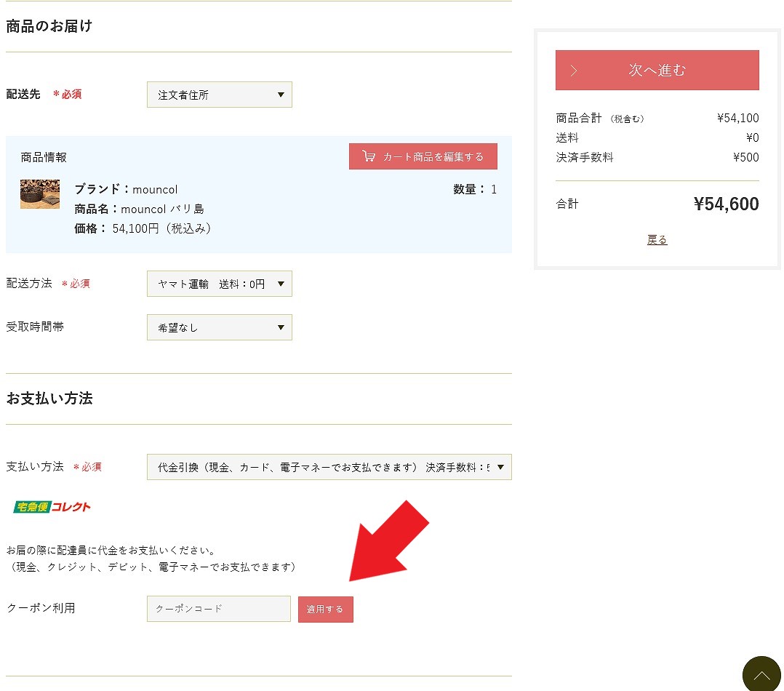Open the 配送先 address dropdown
Screen dimensions: 784x691
pos(219,95)
